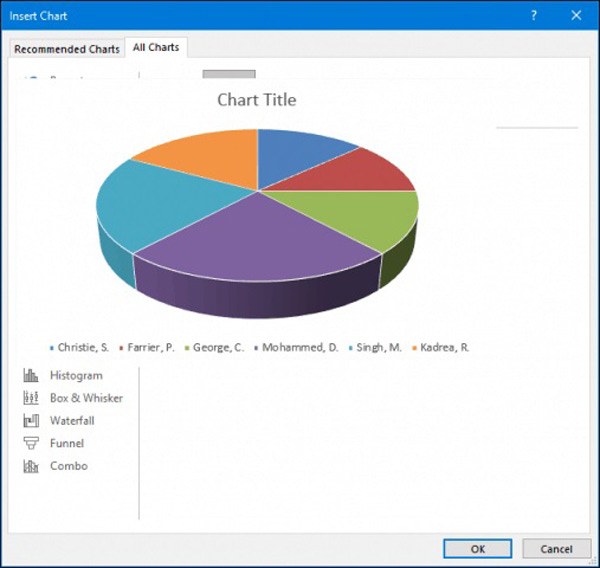Image resolution: width=600 pixels, height=568 pixels.
Task: Click the George, C. legend entry
Action: pyautogui.click(x=215, y=348)
